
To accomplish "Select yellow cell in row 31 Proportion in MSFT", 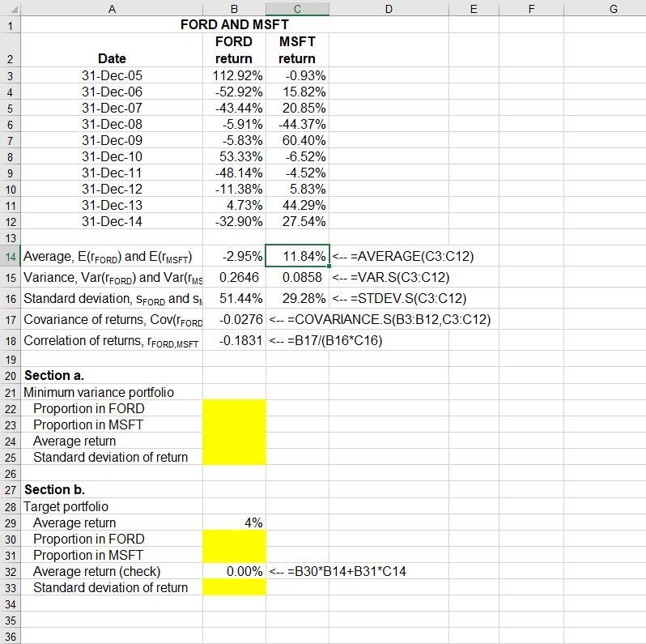I will [234, 555].
